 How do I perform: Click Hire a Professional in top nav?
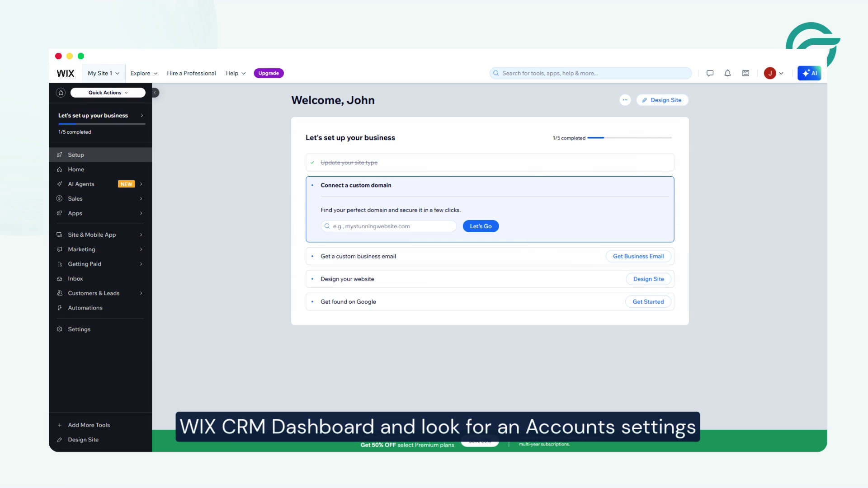click(191, 73)
